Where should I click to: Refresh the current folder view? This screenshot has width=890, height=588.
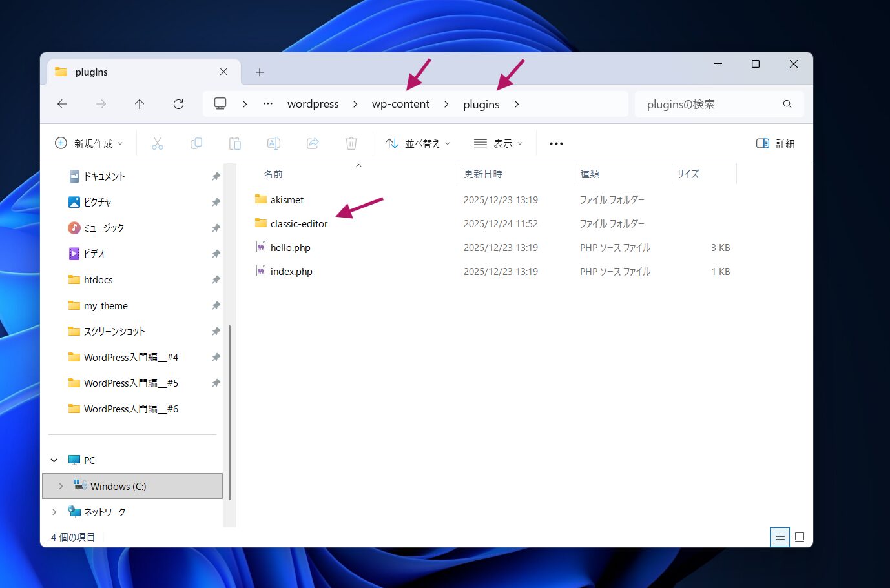(x=179, y=104)
